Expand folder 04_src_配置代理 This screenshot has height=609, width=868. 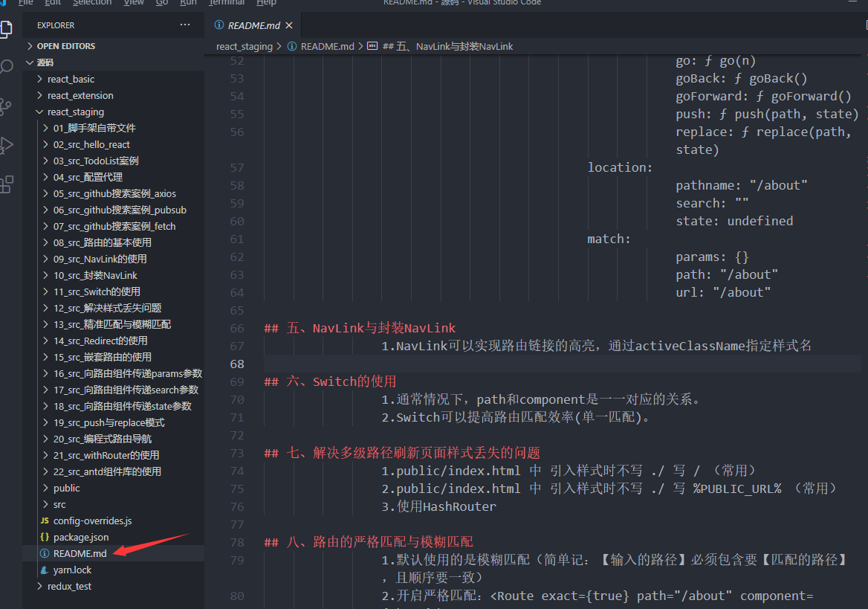click(45, 177)
